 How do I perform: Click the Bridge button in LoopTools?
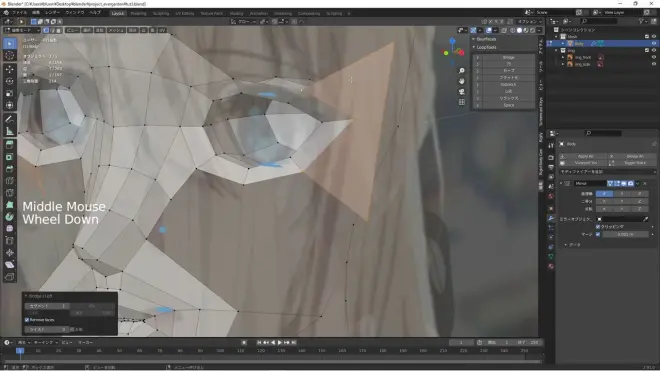coord(508,57)
